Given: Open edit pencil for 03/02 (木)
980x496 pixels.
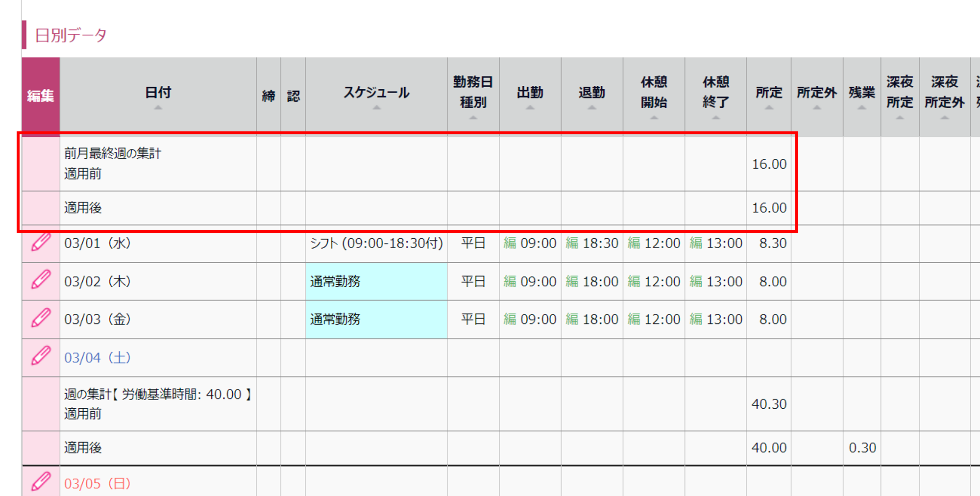Looking at the screenshot, I should coord(41,280).
